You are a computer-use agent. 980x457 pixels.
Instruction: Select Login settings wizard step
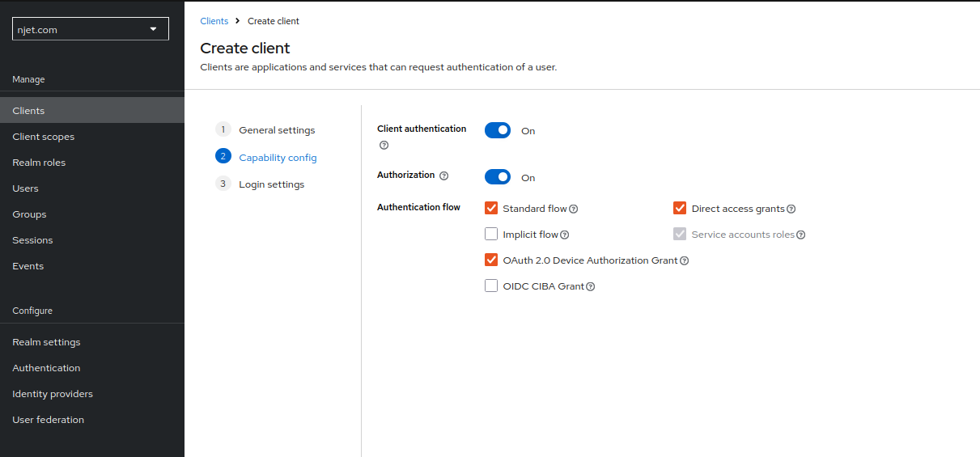[x=271, y=184]
